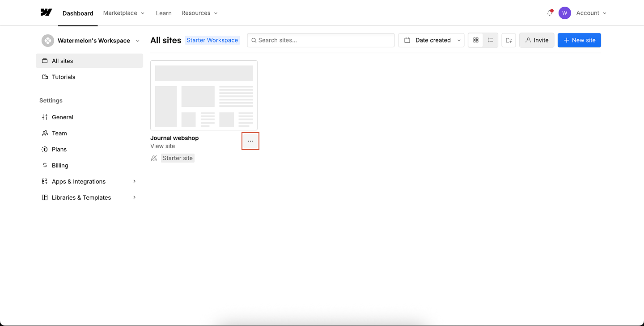
Task: Switch to list view
Action: (491, 40)
